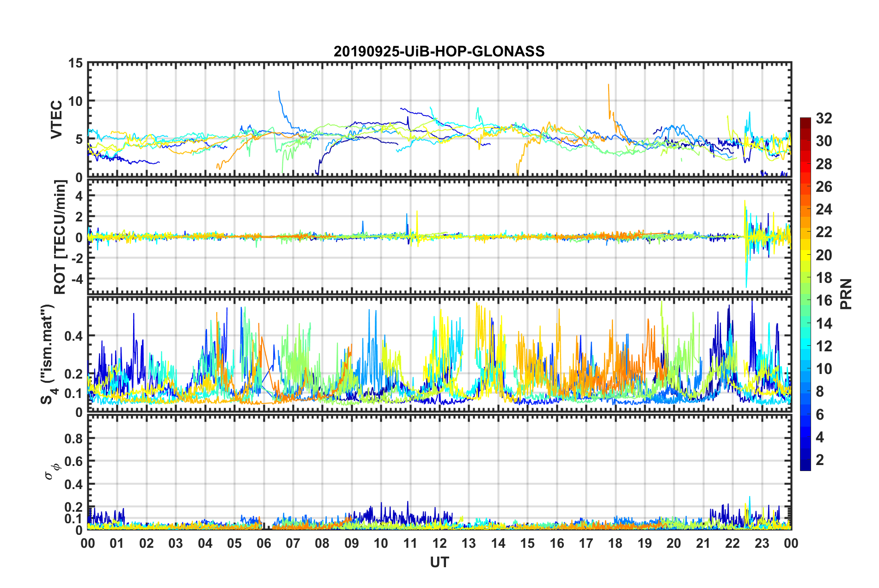Pick the dark blue bottom of the colorbar
879x588 pixels.
coord(805,467)
